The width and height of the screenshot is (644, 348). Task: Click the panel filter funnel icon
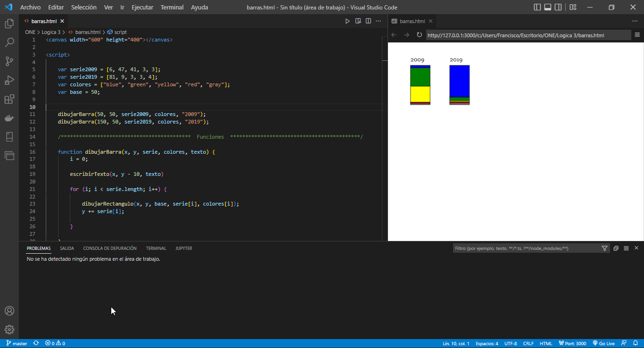[x=605, y=248]
